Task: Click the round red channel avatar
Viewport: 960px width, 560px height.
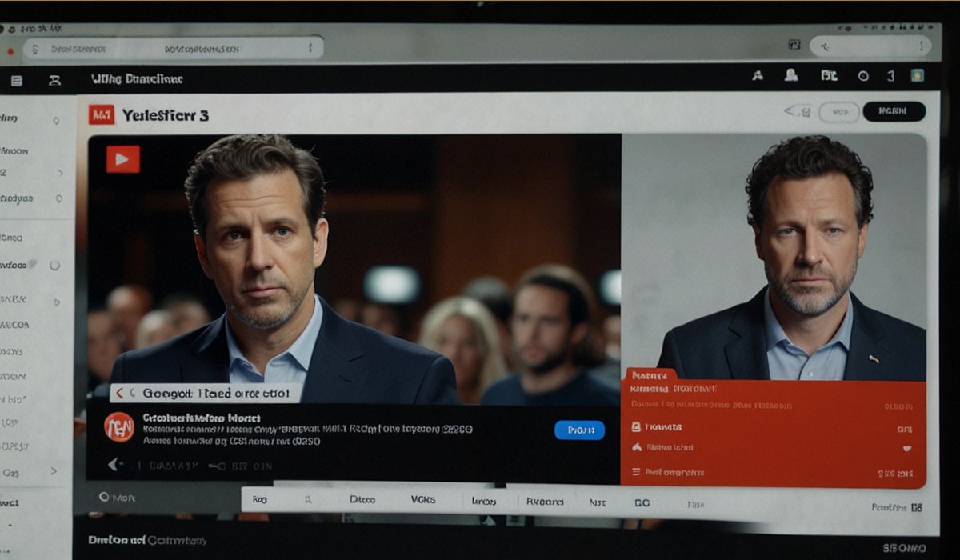Action: 119,427
